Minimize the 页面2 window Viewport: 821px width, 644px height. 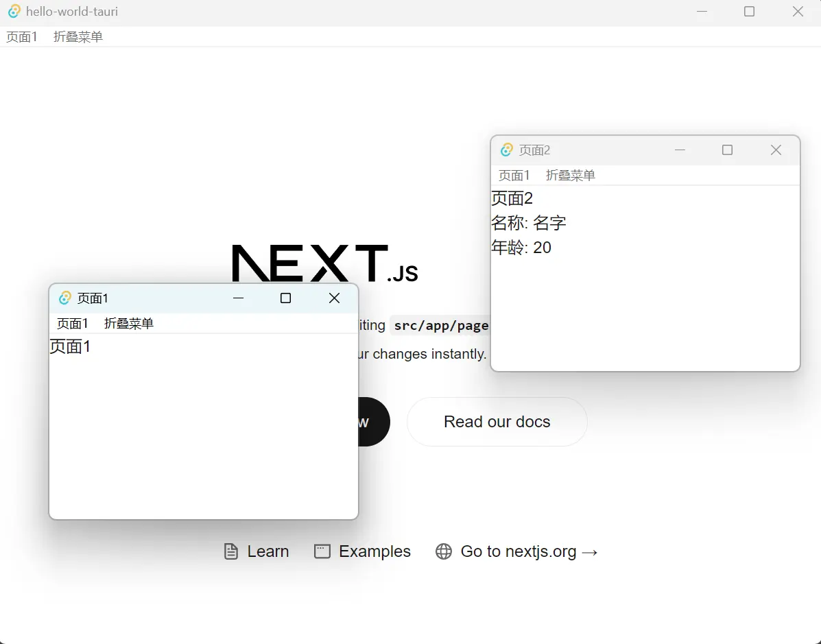click(x=680, y=150)
